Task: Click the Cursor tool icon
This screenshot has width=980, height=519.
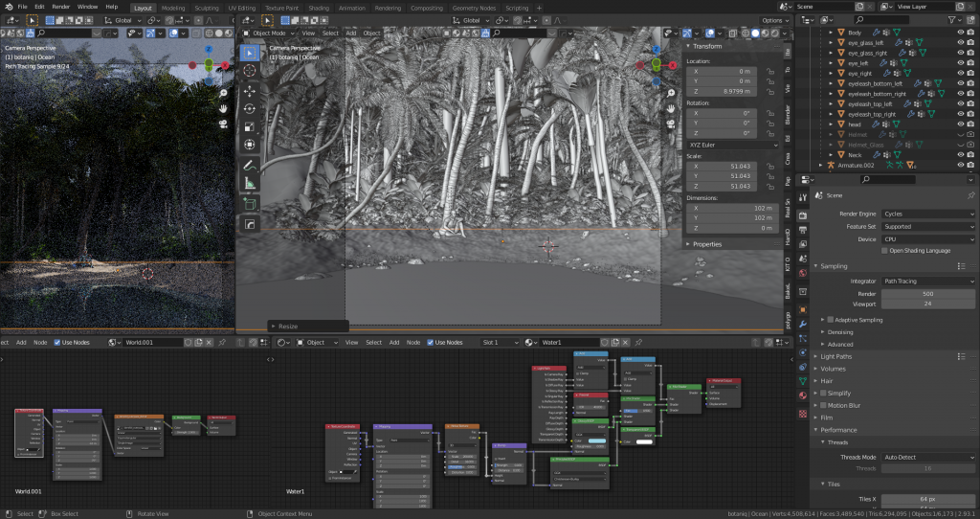Action: (x=250, y=70)
